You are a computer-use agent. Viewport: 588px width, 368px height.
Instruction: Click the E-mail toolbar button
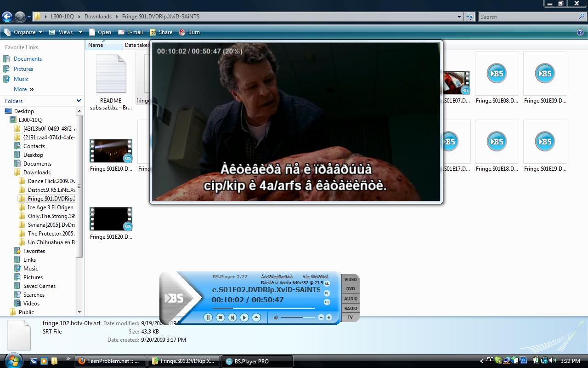(x=130, y=32)
